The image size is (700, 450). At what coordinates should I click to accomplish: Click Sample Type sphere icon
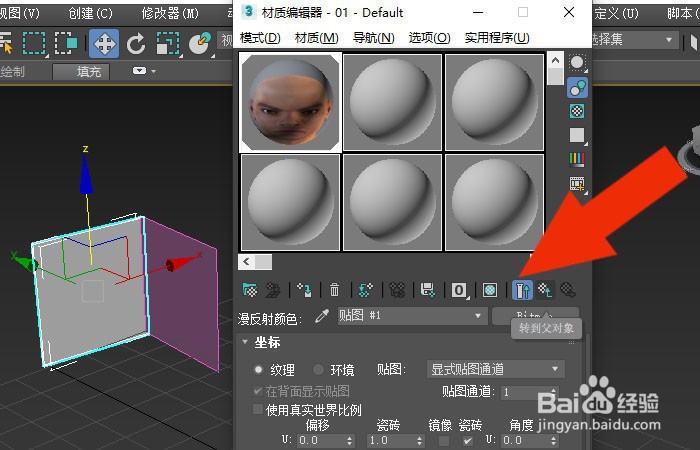point(577,63)
